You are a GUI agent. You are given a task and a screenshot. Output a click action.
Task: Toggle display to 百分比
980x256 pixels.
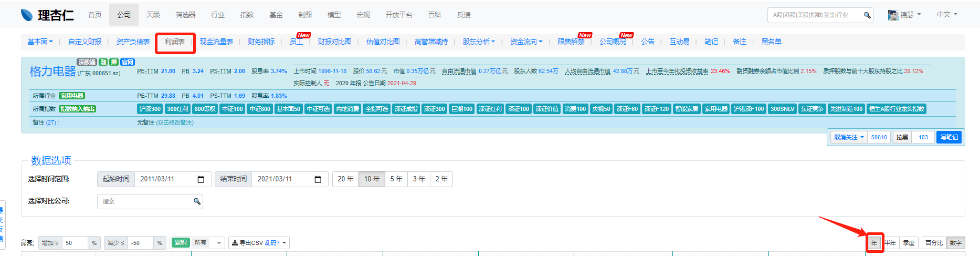tap(934, 243)
